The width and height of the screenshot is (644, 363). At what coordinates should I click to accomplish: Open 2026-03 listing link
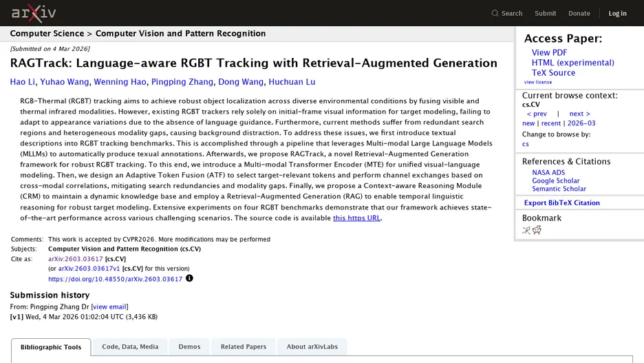point(581,123)
